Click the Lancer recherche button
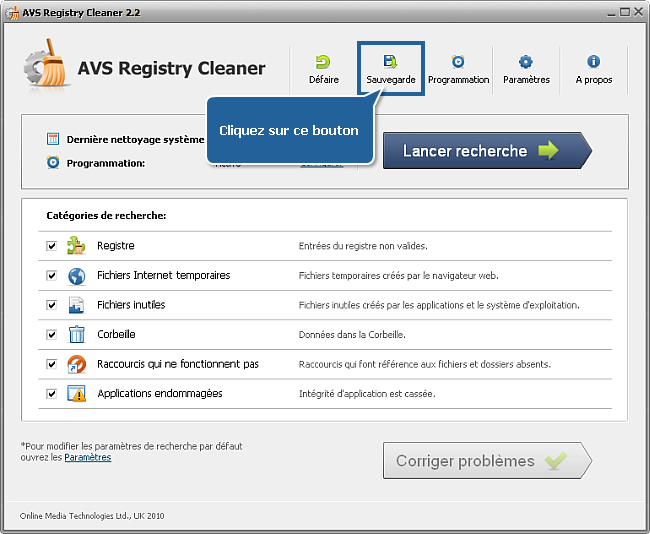This screenshot has height=534, width=650. pyautogui.click(x=487, y=150)
